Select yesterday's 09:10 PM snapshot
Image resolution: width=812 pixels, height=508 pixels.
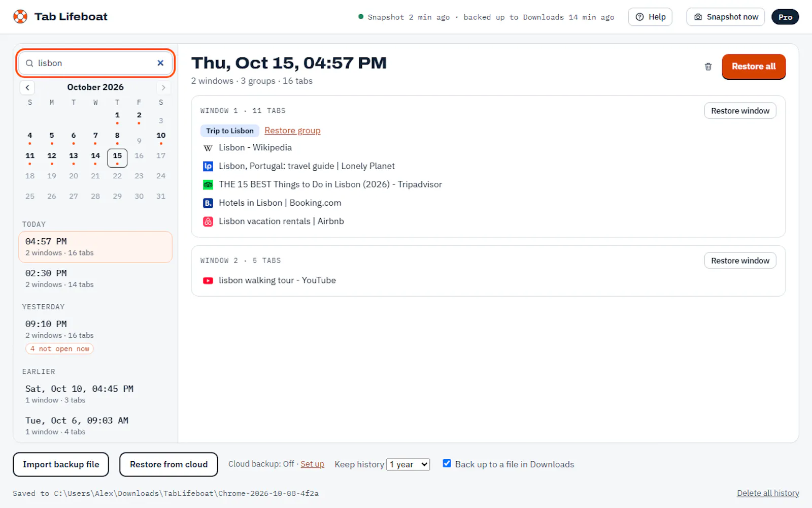[x=95, y=336]
